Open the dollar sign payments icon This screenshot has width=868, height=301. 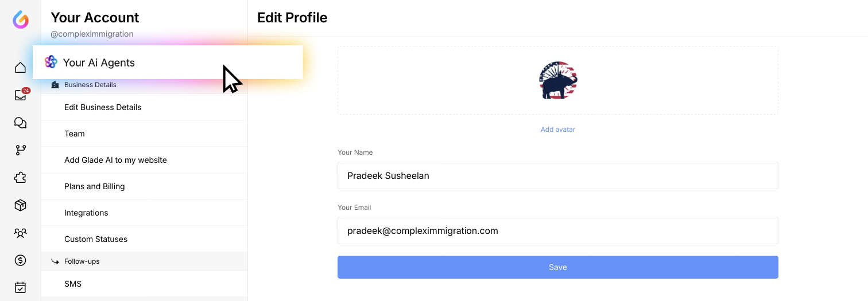point(21,260)
